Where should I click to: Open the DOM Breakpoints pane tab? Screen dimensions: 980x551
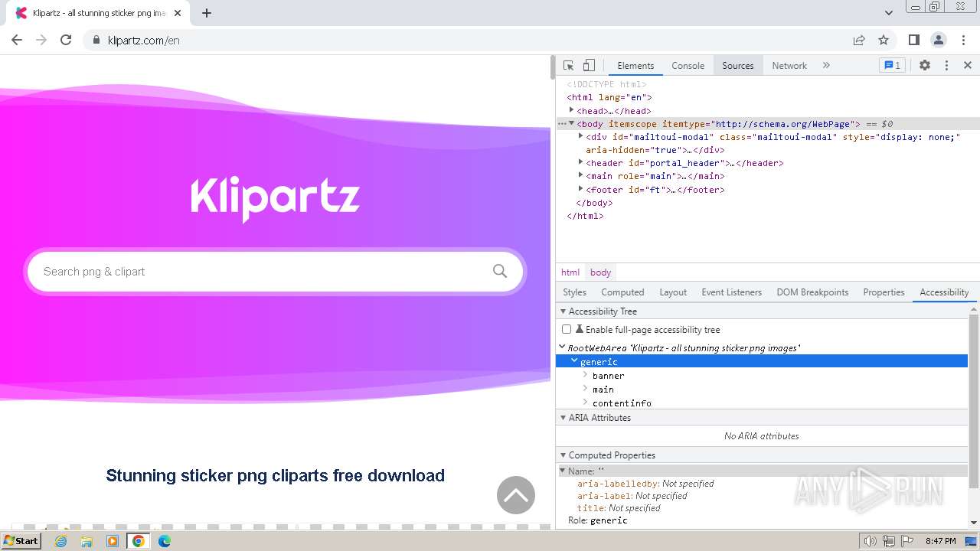(x=812, y=292)
